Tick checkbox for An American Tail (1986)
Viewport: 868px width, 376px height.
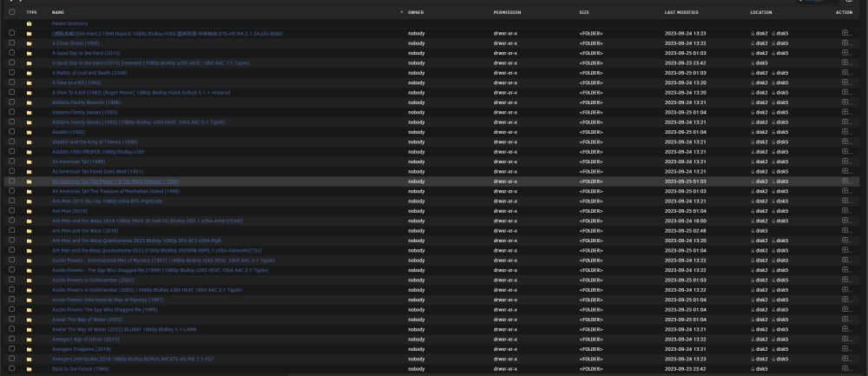(12, 162)
